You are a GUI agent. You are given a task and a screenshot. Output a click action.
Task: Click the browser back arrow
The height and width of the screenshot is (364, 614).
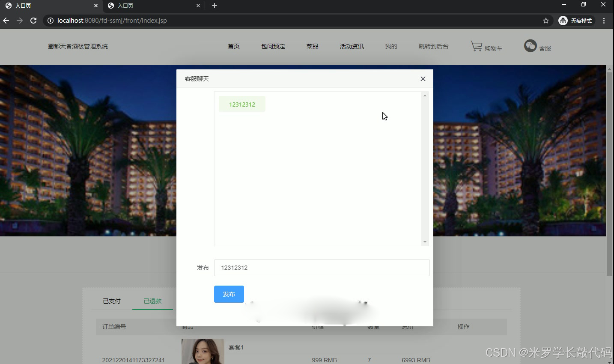pos(6,20)
